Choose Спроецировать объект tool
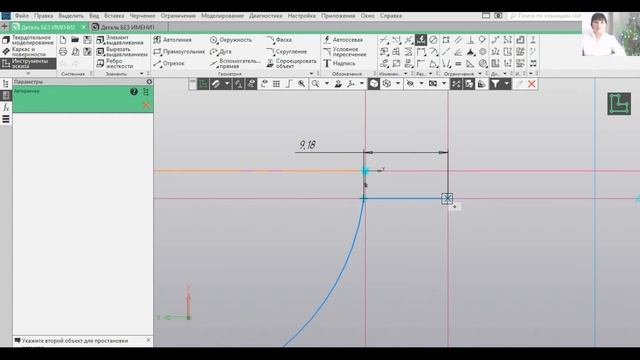Screen dimensions: 640x360 291,63
